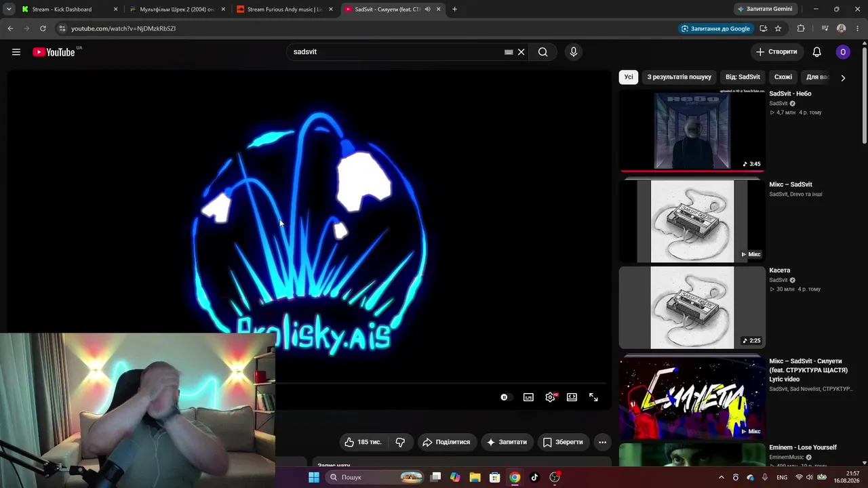Open the Windows Start menu

point(314,477)
